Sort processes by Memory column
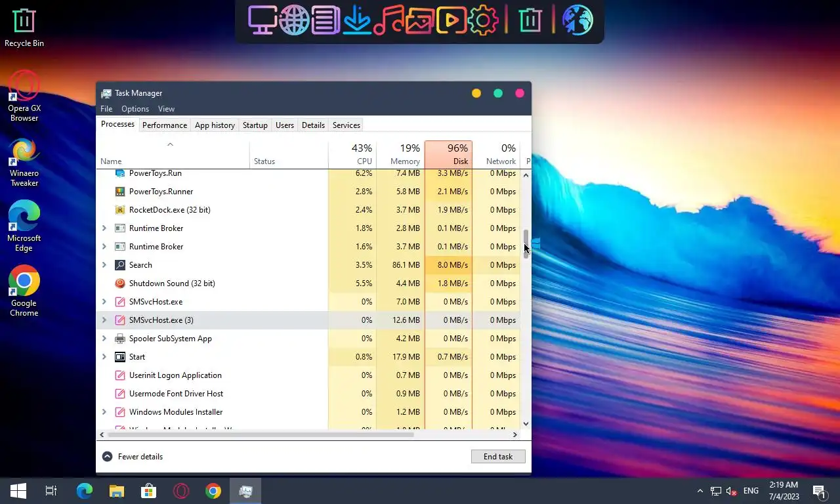840x504 pixels. tap(400, 154)
